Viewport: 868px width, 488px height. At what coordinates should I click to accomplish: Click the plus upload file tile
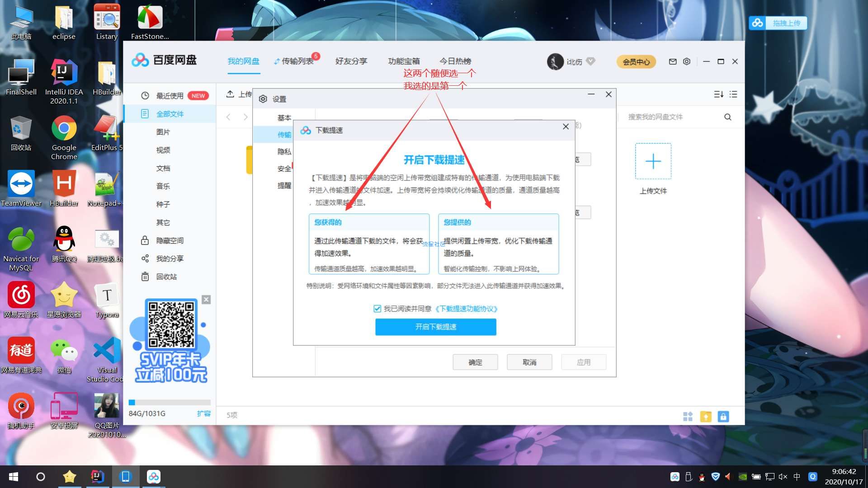pyautogui.click(x=653, y=161)
